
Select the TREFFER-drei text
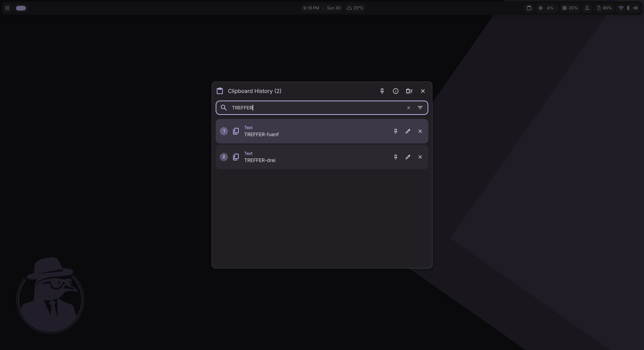260,160
